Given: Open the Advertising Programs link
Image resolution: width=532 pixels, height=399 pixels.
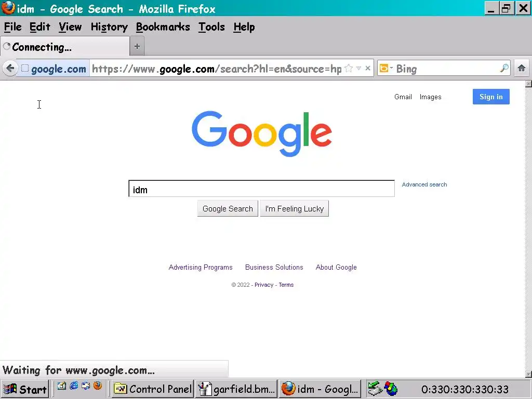Looking at the screenshot, I should coord(201,268).
